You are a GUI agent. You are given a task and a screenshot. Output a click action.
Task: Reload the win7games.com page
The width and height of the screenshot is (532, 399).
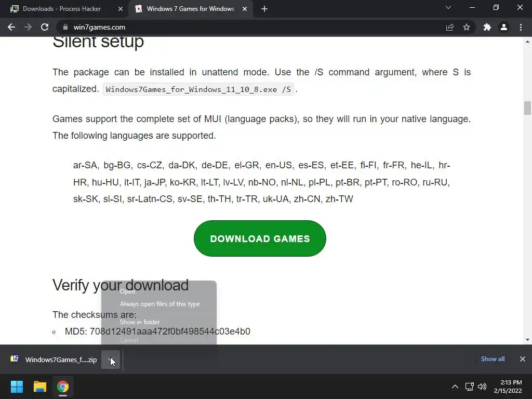(45, 27)
